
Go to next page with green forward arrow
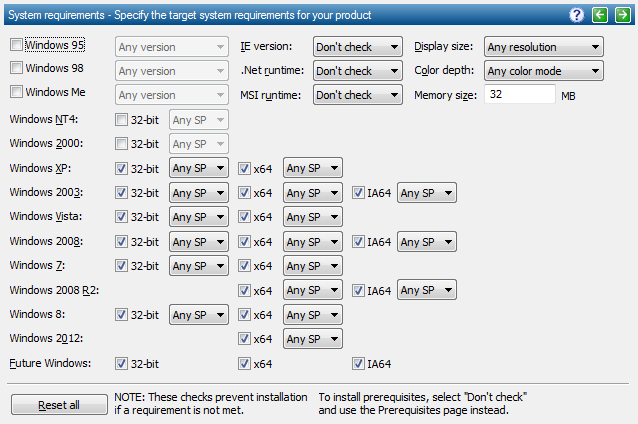[x=623, y=15]
